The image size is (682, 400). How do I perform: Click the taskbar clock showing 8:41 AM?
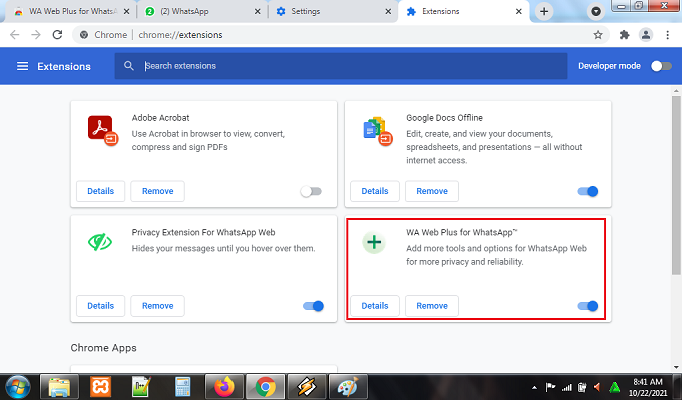point(648,387)
